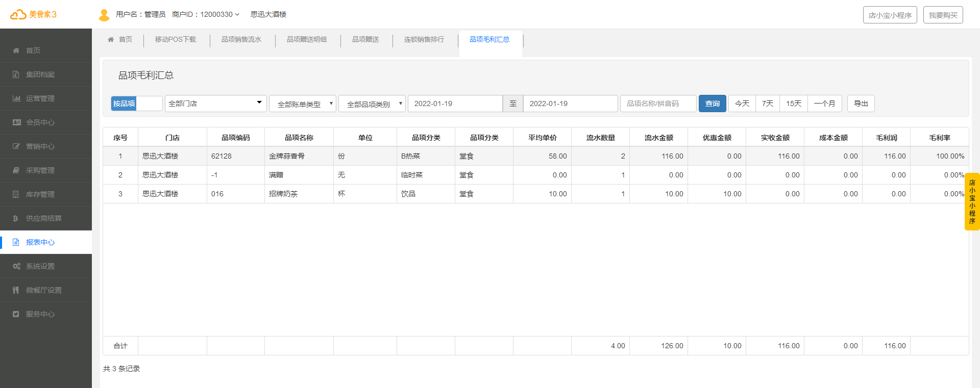Click the 7天 date range button
This screenshot has height=388, width=980.
click(768, 104)
